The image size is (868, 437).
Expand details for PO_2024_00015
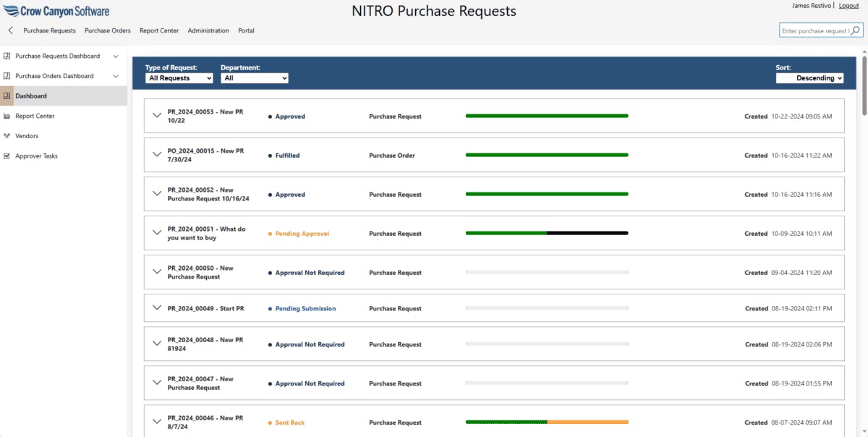(x=157, y=155)
